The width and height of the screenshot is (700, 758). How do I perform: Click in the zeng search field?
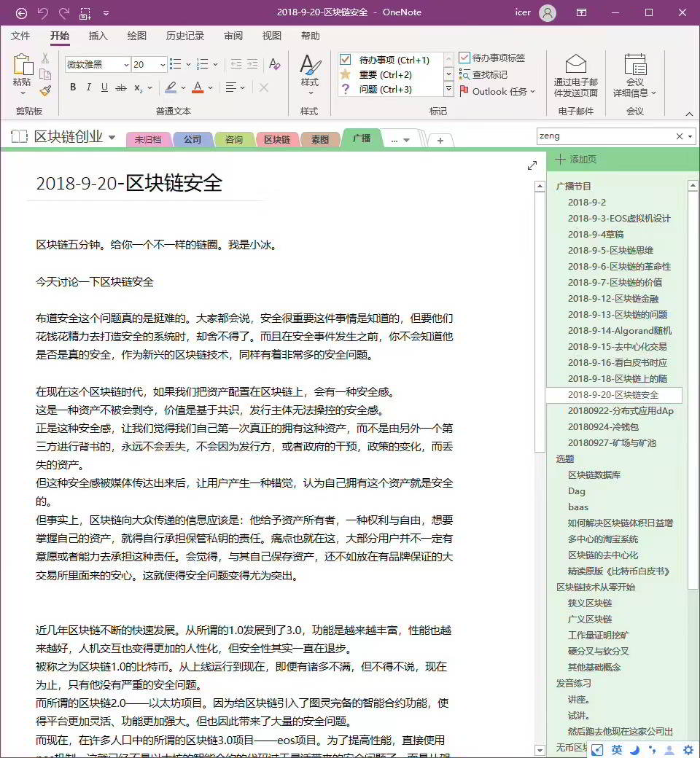604,136
